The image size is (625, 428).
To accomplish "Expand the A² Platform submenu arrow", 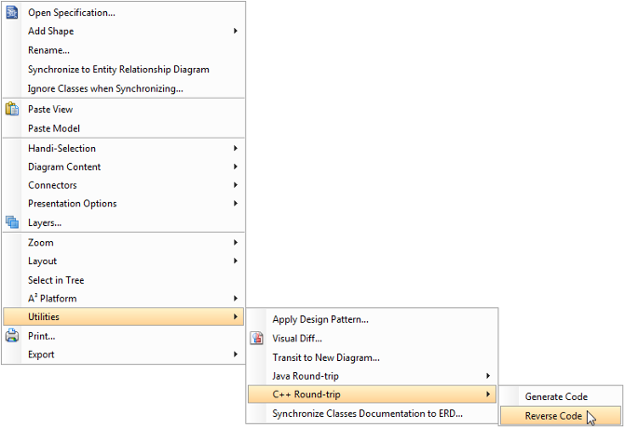I will pos(236,298).
